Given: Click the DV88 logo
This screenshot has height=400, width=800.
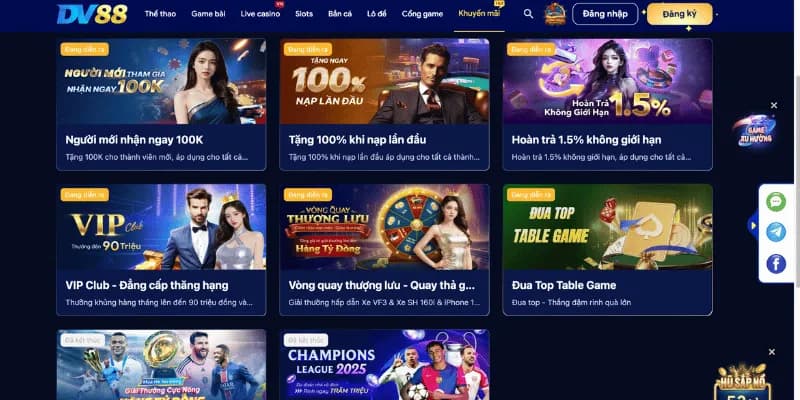Looking at the screenshot, I should pos(92,14).
